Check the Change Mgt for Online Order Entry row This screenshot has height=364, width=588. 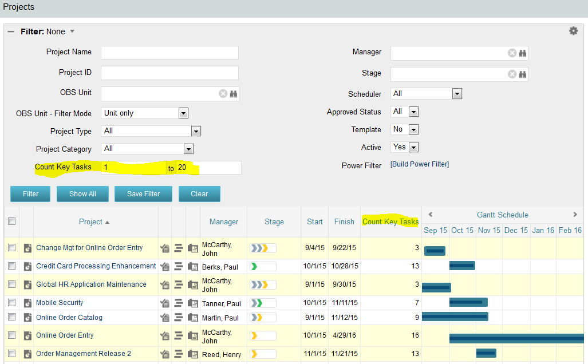pyautogui.click(x=12, y=247)
